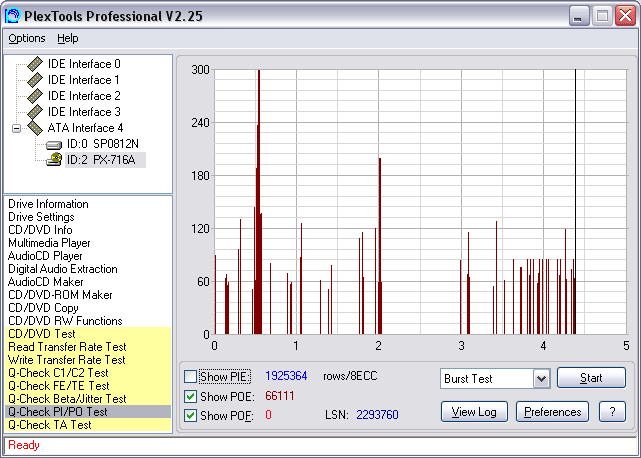Uncheck the Show POF checkbox

[190, 415]
